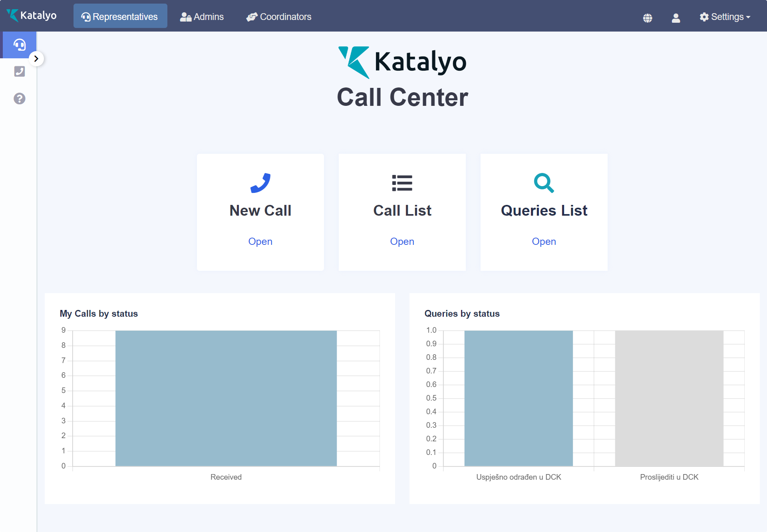Switch to the Representatives tab

[120, 16]
